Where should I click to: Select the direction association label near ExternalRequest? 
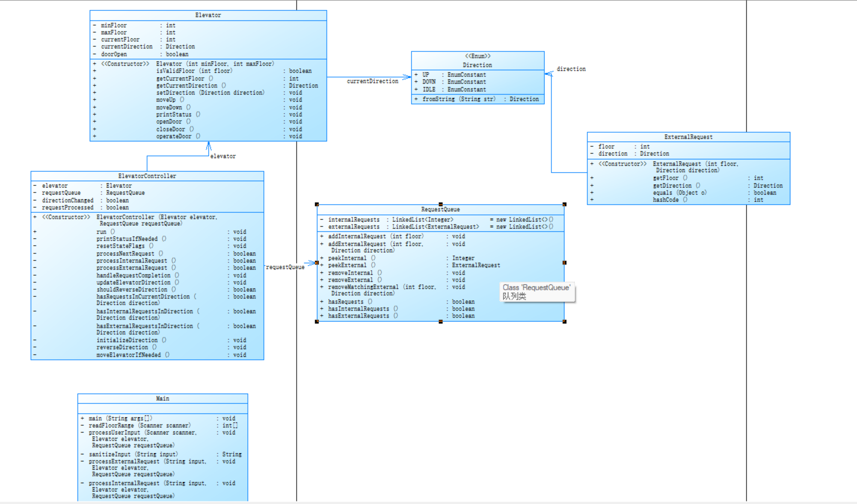tap(571, 69)
